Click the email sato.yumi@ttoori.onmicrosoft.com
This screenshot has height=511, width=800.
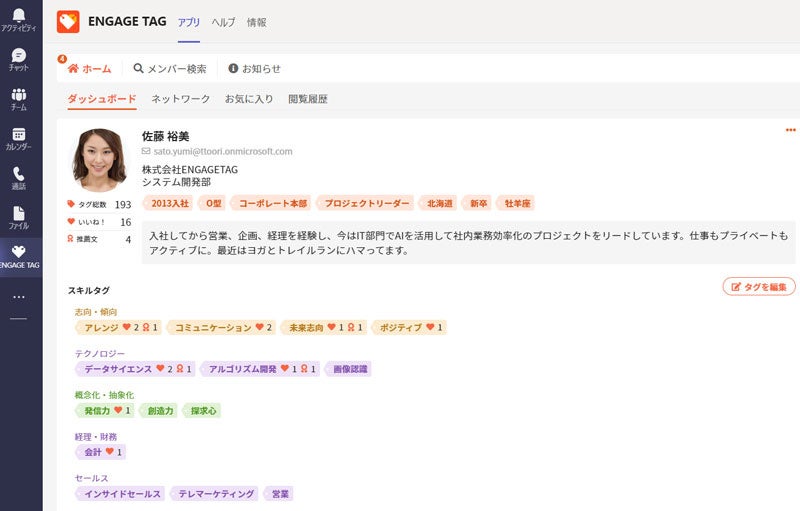pyautogui.click(x=223, y=151)
